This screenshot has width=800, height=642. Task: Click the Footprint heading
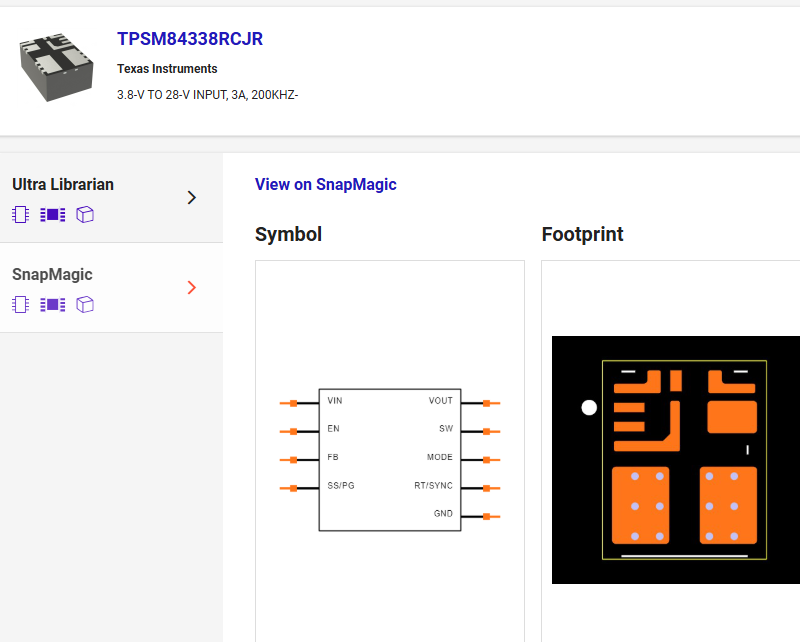pyautogui.click(x=582, y=234)
